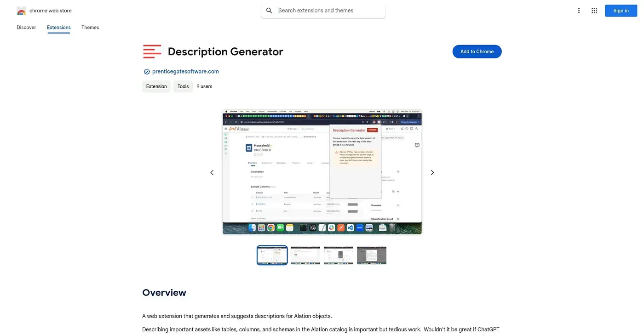Click the 'Description Generator' page heading
This screenshot has height=335, width=644.
[x=225, y=51]
